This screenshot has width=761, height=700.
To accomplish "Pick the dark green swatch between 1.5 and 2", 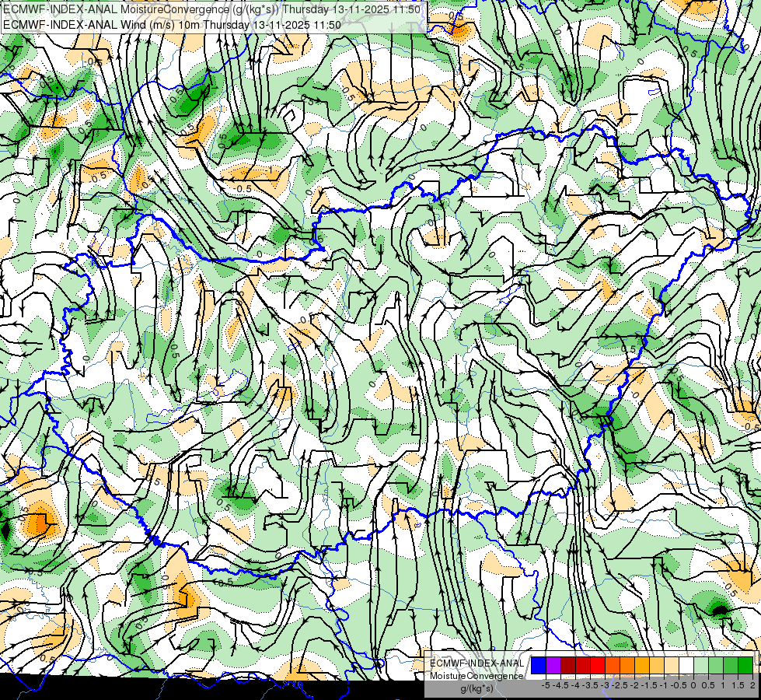I will (745, 665).
